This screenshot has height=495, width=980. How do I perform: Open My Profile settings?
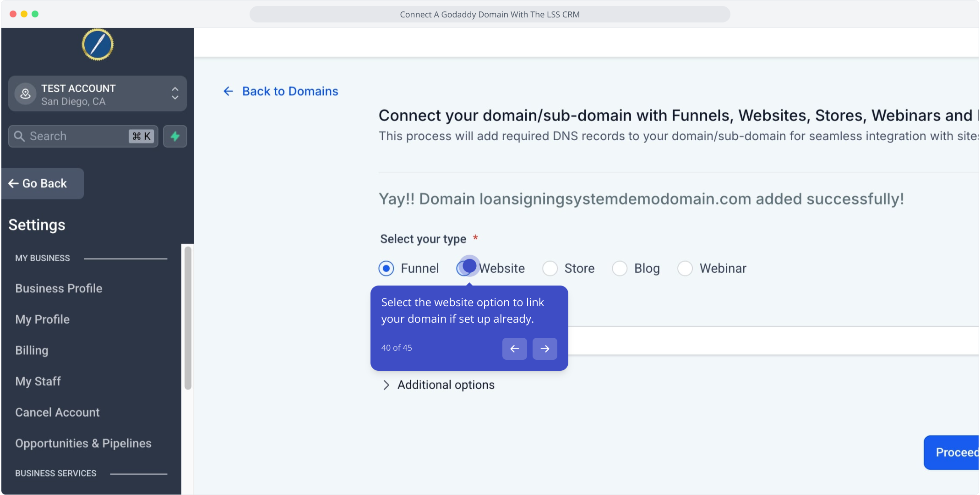(x=43, y=319)
